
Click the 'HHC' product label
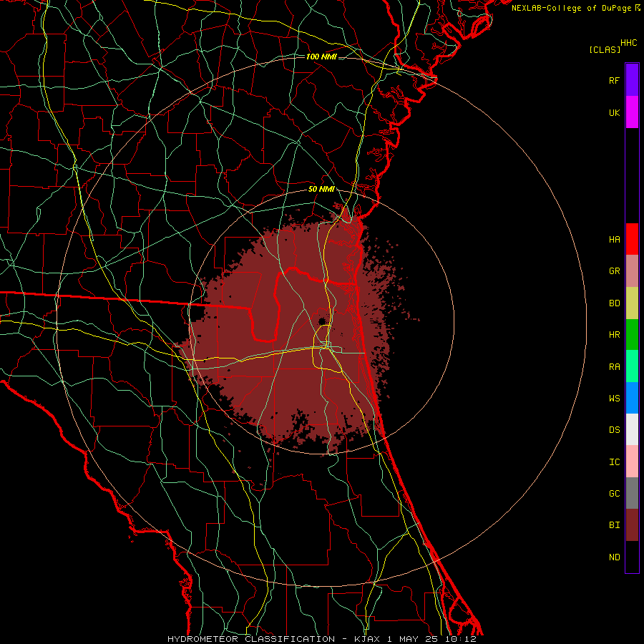tap(629, 43)
